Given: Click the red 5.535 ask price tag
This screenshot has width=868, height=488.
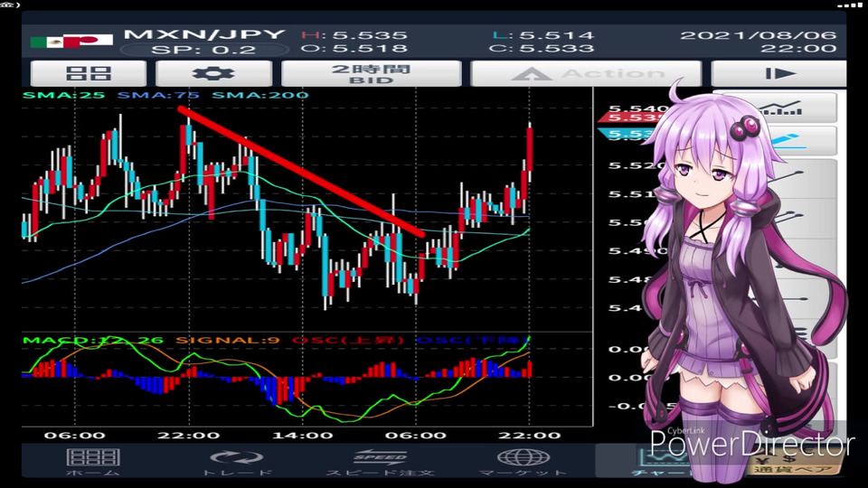Looking at the screenshot, I should pos(631,117).
